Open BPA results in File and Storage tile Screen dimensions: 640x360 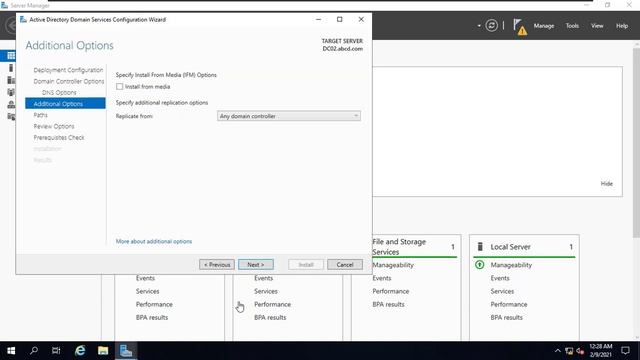click(388, 304)
